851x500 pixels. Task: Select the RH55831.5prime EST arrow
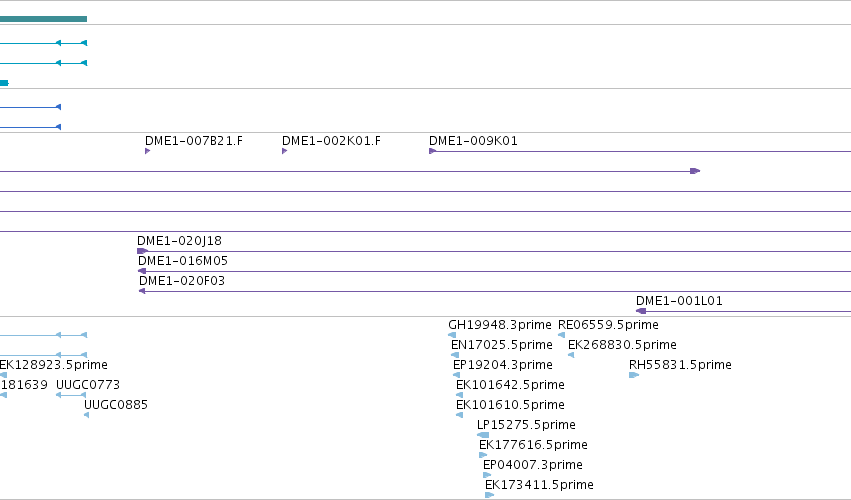pos(634,375)
